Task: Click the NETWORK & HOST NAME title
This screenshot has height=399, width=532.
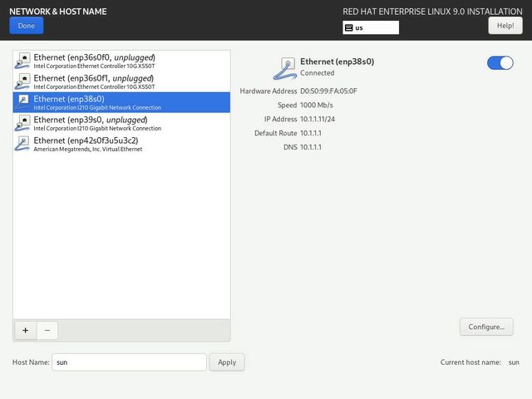Action: [x=58, y=12]
